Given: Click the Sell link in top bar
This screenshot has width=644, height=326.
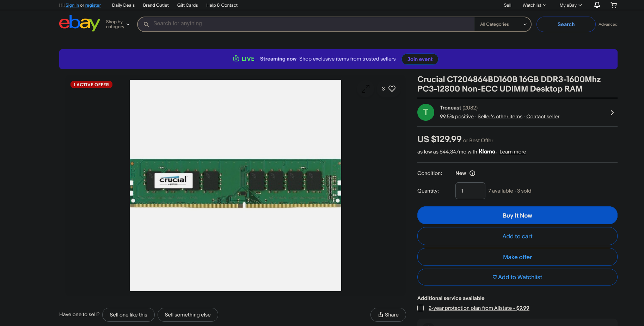Looking at the screenshot, I should click(x=508, y=5).
